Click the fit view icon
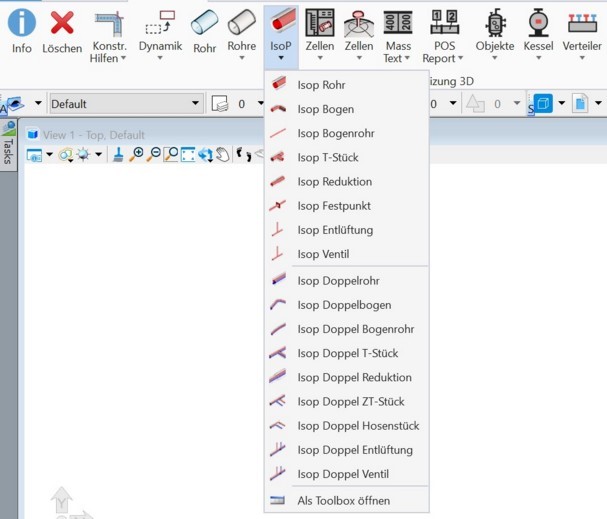 click(x=188, y=155)
